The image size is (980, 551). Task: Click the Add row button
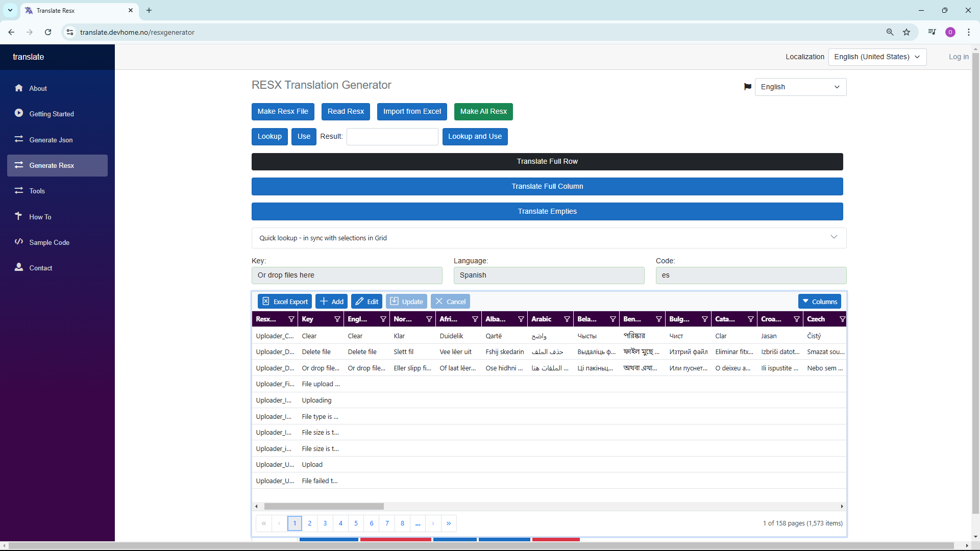click(331, 302)
